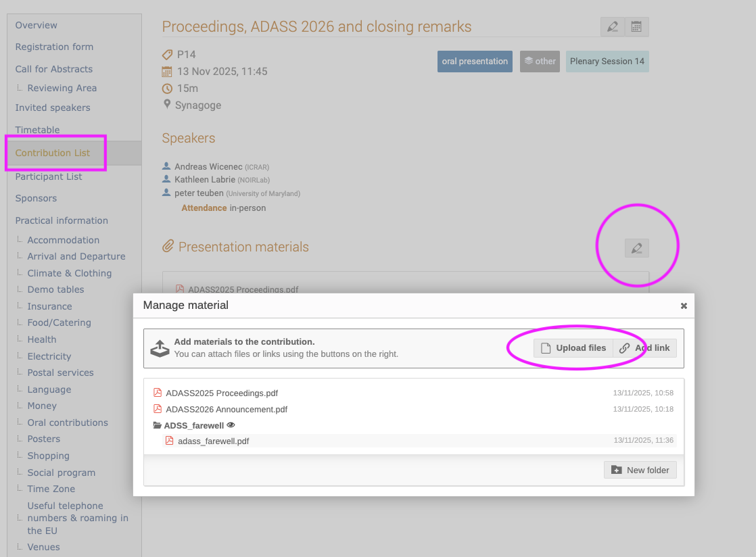756x557 pixels.
Task: Open the Reviewing Area sub-item
Action: tap(62, 88)
